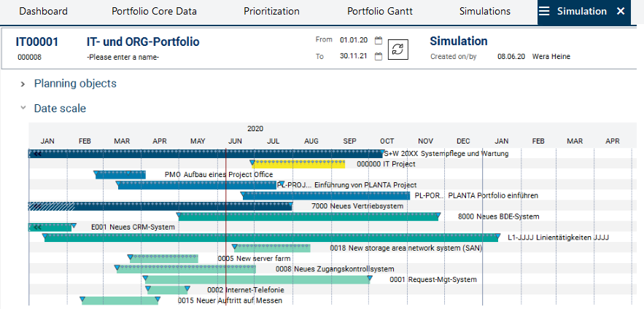Open the To date calendar picker
Screen dimensions: 644x309
(379, 57)
